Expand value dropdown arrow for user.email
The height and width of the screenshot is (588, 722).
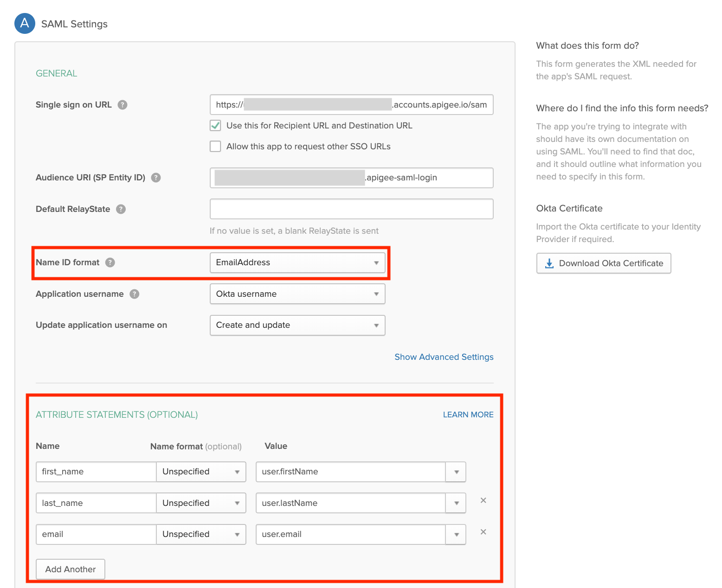pos(456,534)
